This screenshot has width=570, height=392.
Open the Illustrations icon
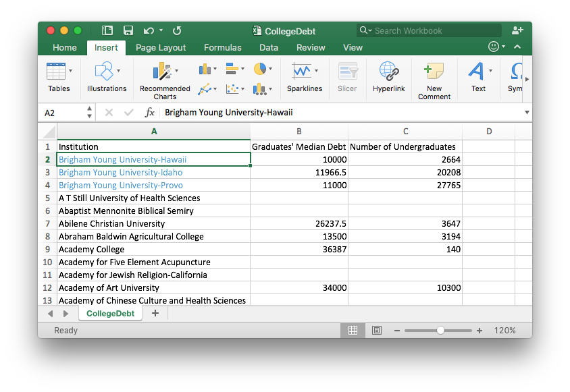tap(104, 71)
